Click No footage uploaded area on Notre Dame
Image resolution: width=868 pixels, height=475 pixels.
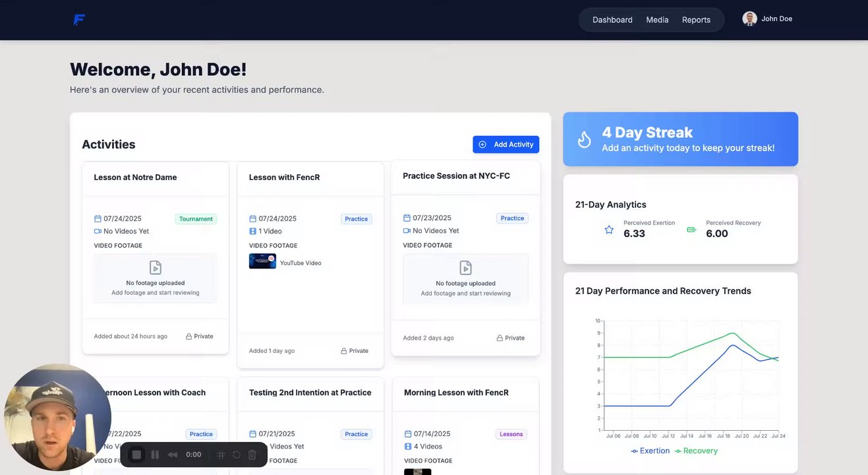click(156, 278)
